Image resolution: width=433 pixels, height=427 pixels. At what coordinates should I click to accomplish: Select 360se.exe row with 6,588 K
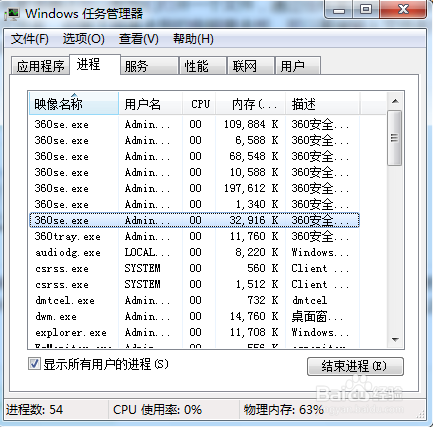pyautogui.click(x=194, y=140)
